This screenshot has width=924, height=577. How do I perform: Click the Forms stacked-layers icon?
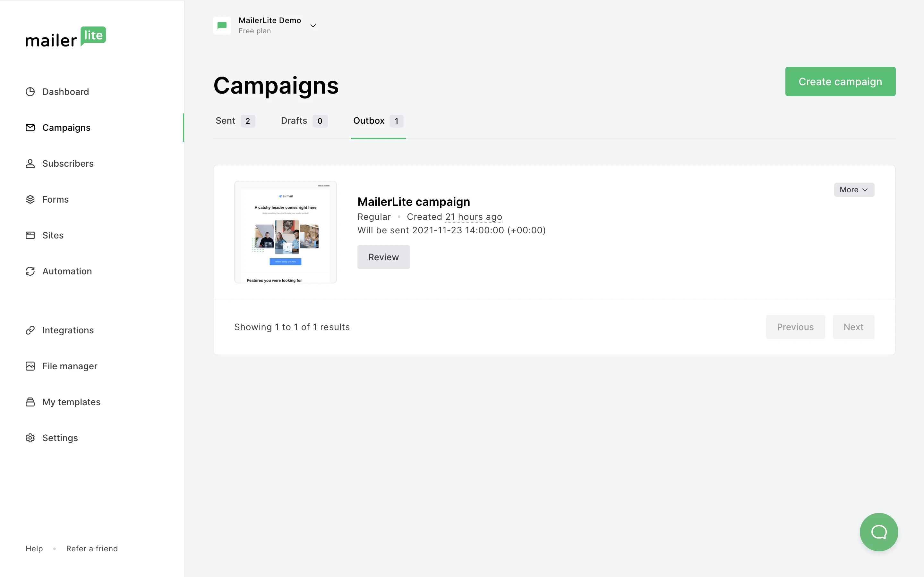30,200
